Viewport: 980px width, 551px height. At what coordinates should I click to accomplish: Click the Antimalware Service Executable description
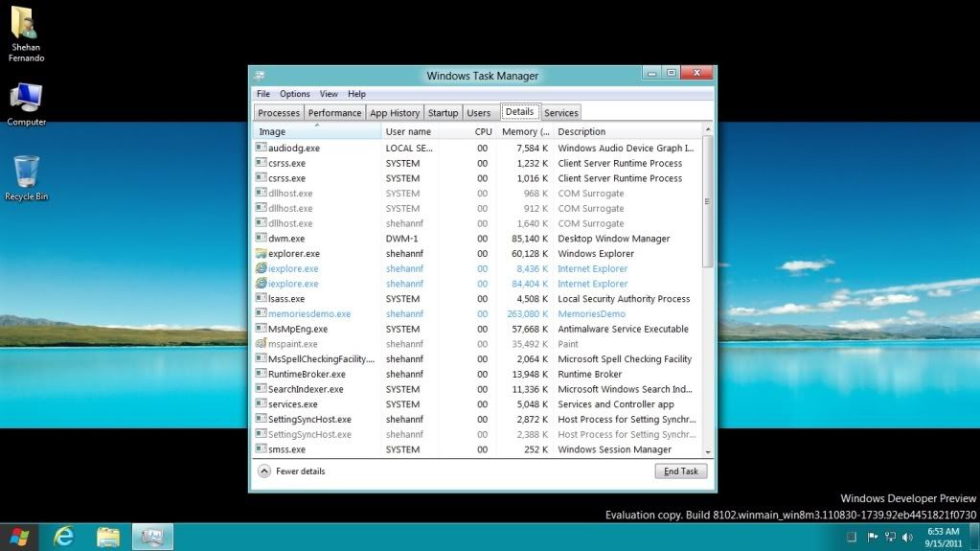[623, 329]
